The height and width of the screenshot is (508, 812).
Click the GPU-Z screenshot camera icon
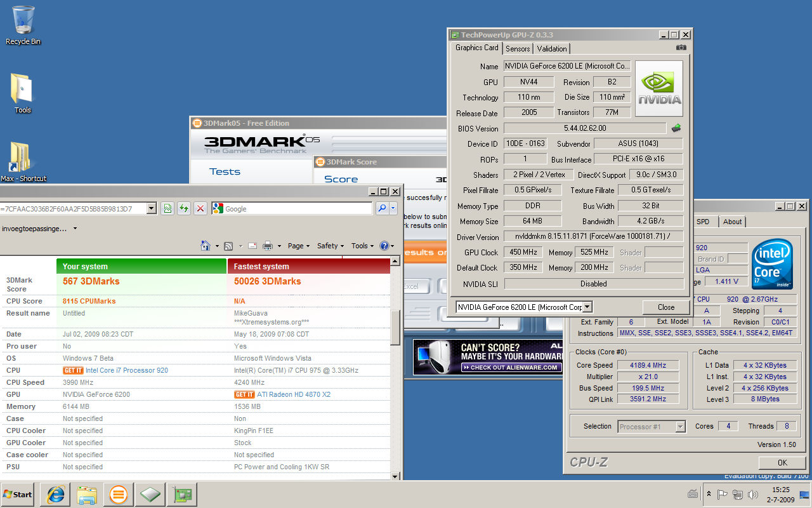point(681,48)
